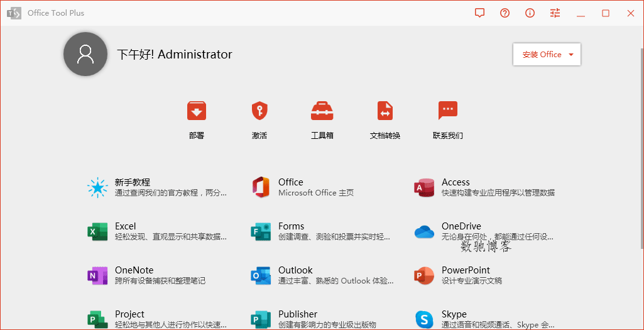Open the 部署 (Deploy) icon
Viewport: 644px width, 330px height.
(x=196, y=111)
